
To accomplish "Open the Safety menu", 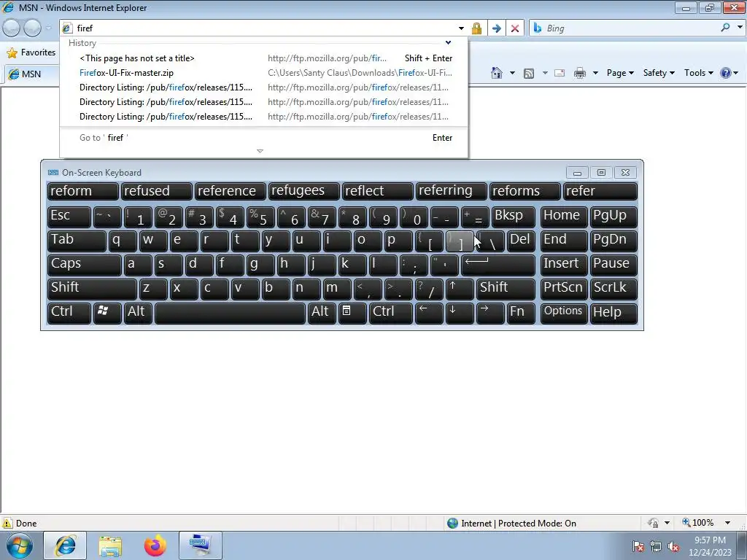I will tap(659, 73).
